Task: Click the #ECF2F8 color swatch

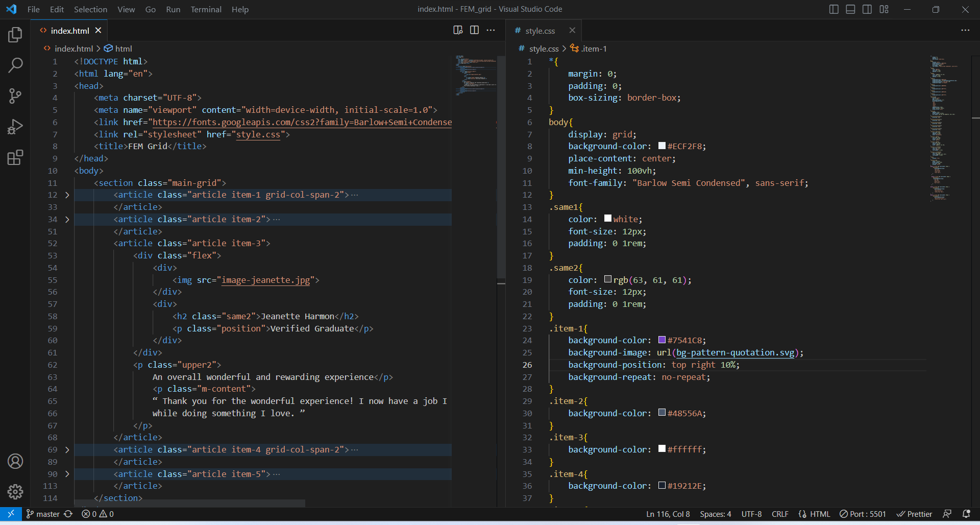Action: [x=662, y=146]
